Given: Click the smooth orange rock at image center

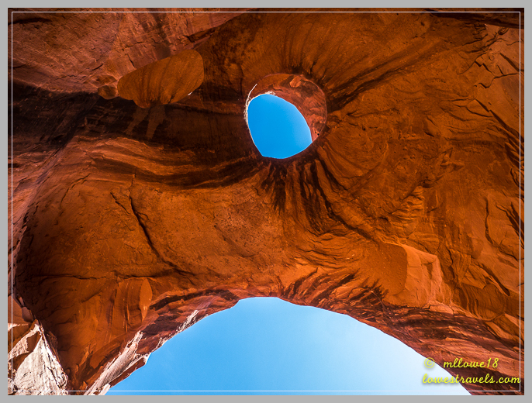Looking at the screenshot, I should pyautogui.click(x=233, y=232).
